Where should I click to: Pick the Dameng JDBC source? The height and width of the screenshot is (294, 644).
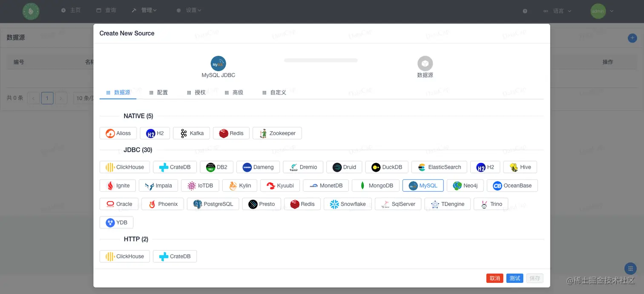coord(258,167)
